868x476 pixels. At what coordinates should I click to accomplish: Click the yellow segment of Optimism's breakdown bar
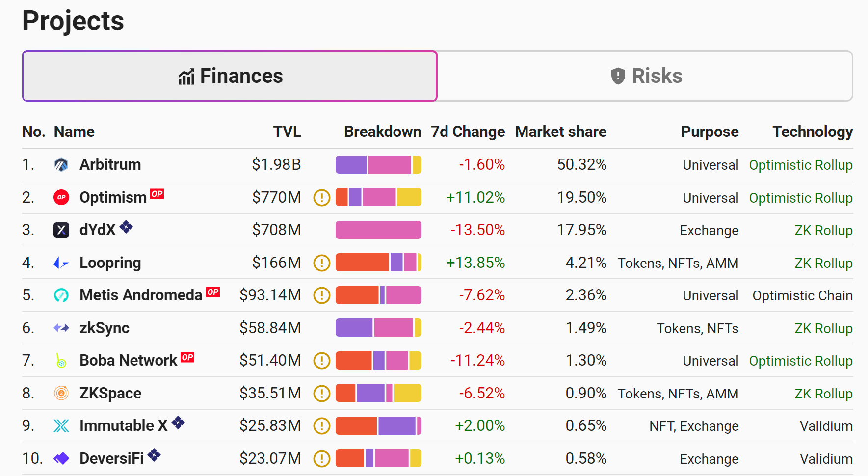coord(409,197)
